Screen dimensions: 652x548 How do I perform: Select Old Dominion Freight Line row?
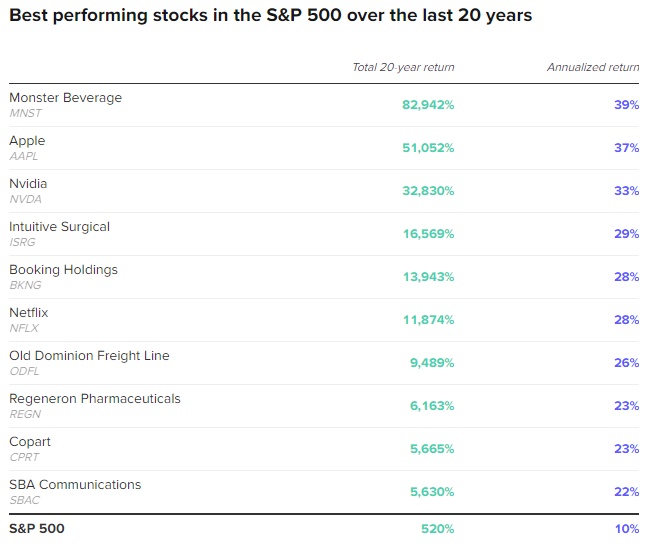pyautogui.click(x=89, y=356)
